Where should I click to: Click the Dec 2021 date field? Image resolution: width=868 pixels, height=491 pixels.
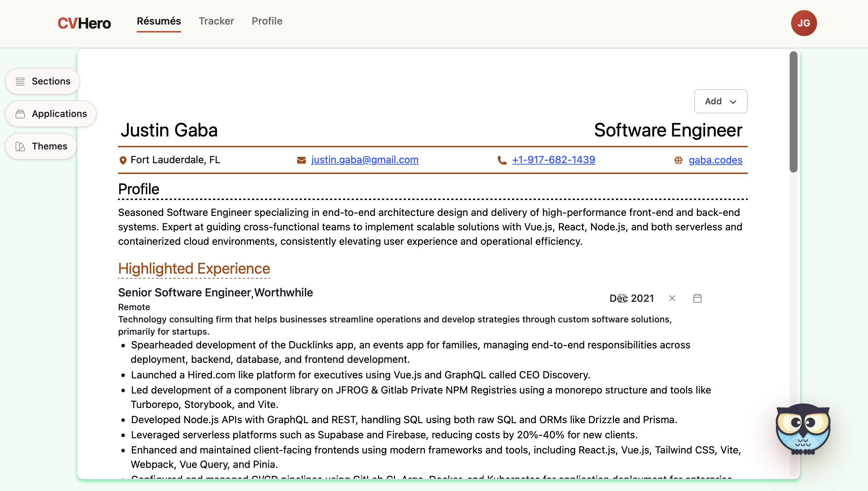click(632, 298)
